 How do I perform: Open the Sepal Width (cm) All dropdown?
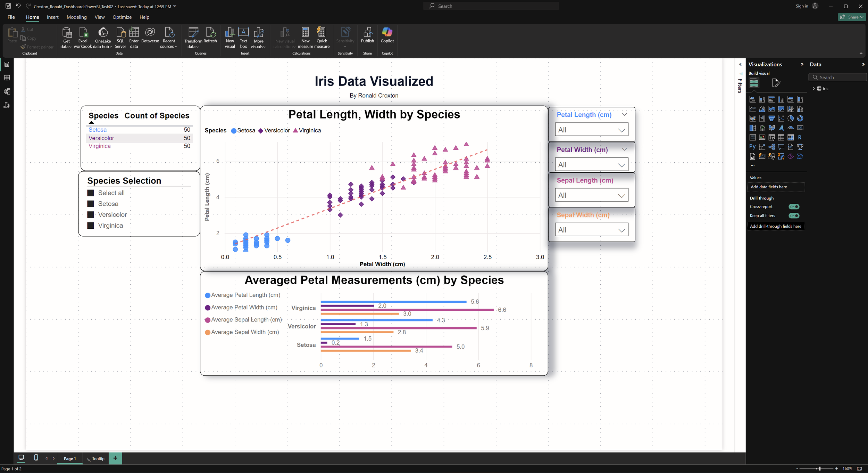(591, 230)
